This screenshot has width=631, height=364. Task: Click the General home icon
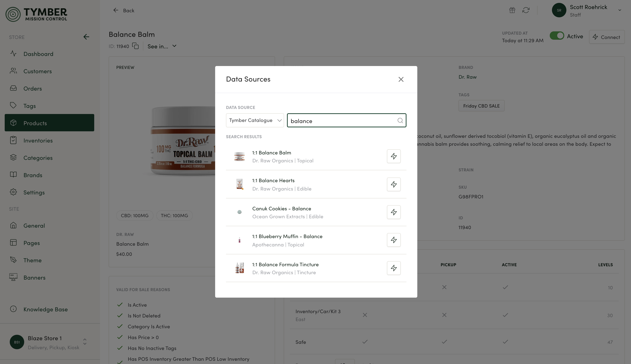tap(13, 225)
